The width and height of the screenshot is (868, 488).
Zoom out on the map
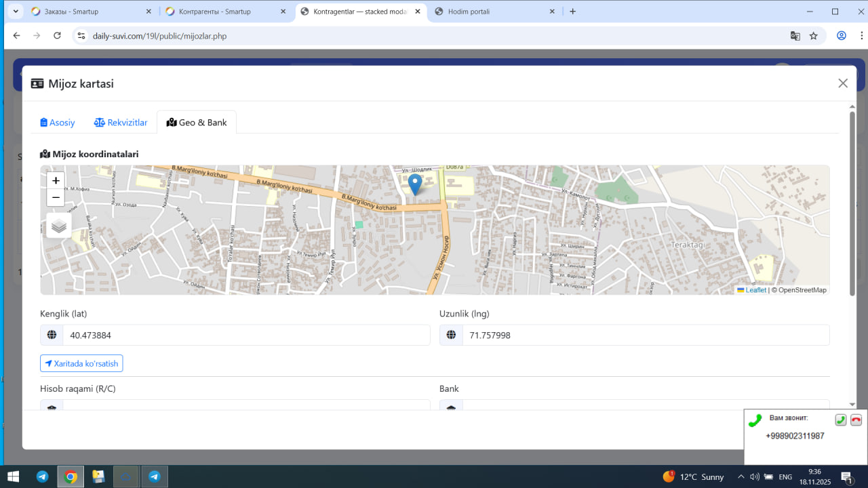pyautogui.click(x=56, y=198)
